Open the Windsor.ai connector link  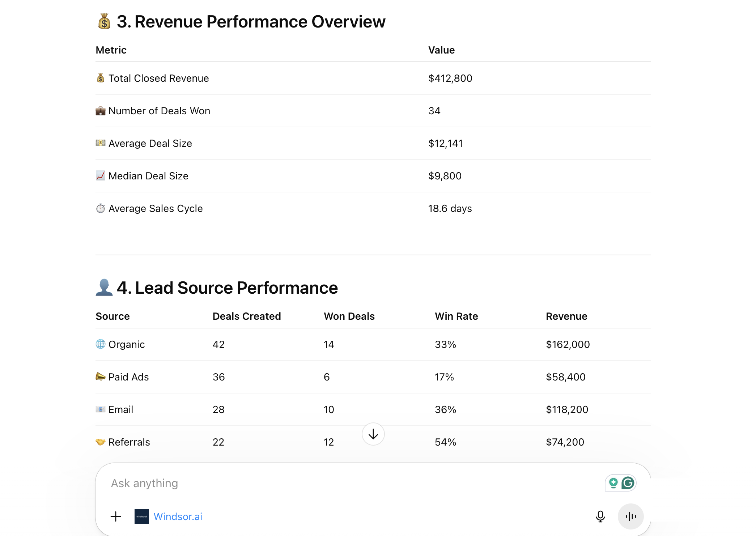pyautogui.click(x=178, y=516)
